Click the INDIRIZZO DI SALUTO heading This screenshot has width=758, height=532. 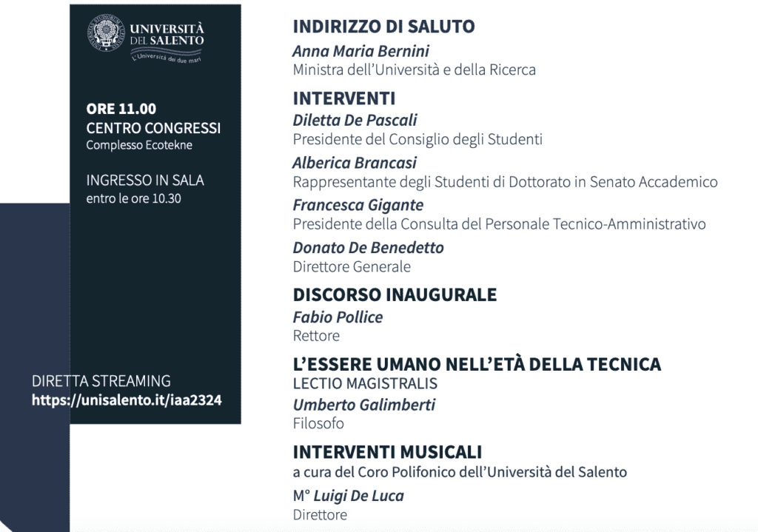[x=383, y=27]
